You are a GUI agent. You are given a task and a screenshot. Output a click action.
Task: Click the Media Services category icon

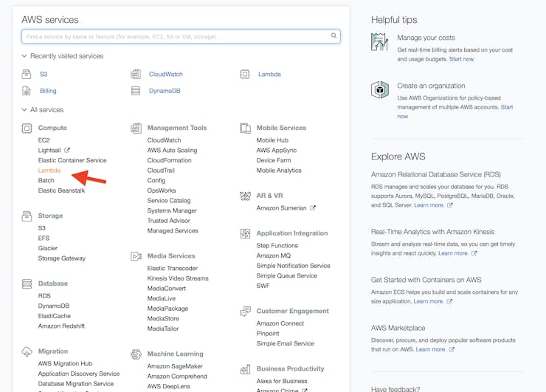136,256
